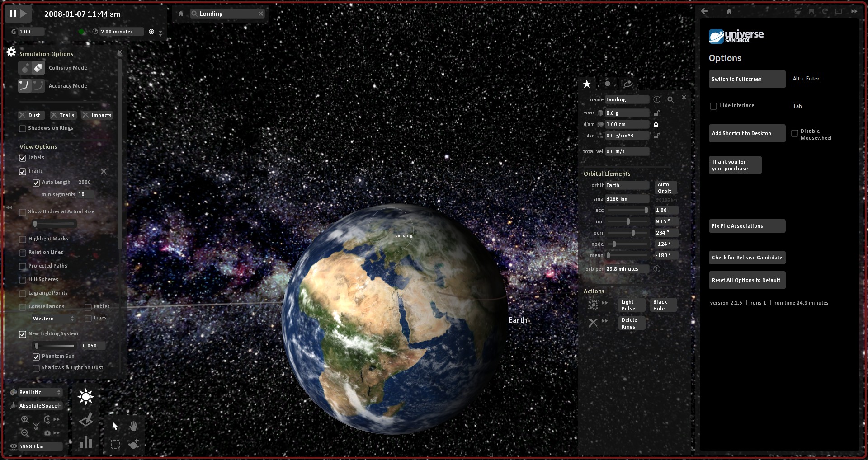Click Reset All Options to Default
Image resolution: width=868 pixels, height=460 pixels.
tap(747, 280)
